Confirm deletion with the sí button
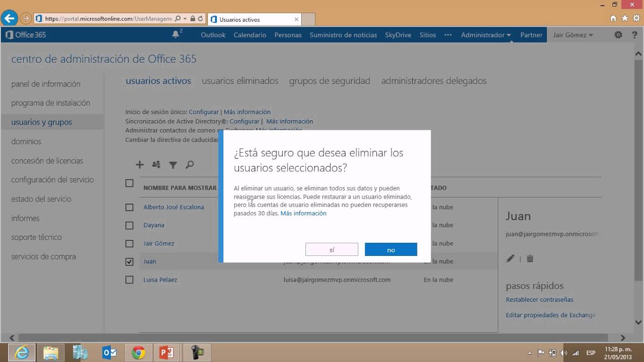644x362 pixels. [x=332, y=250]
